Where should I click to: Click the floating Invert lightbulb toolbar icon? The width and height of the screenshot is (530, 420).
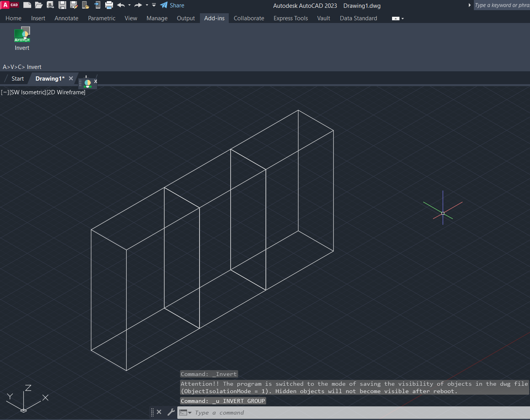(x=88, y=83)
